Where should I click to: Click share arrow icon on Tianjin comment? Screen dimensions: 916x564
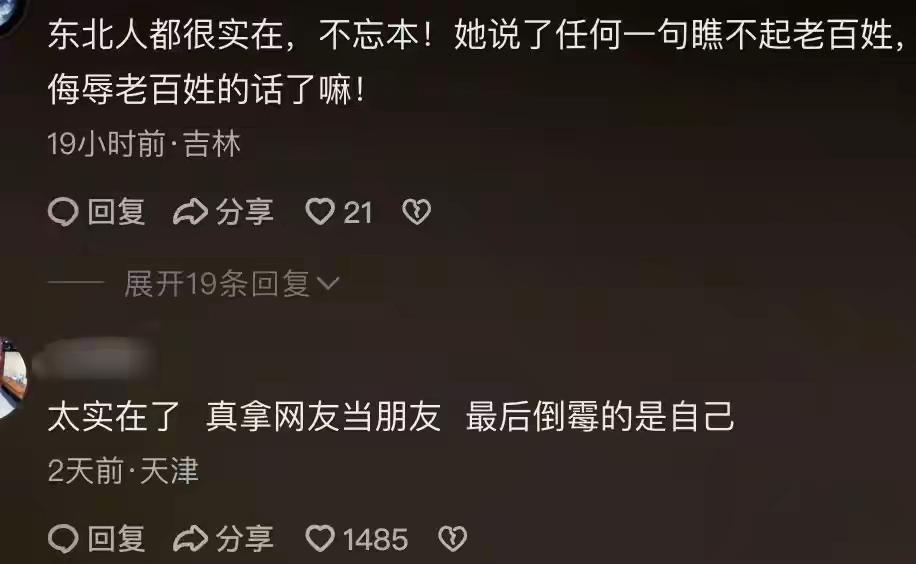point(190,538)
